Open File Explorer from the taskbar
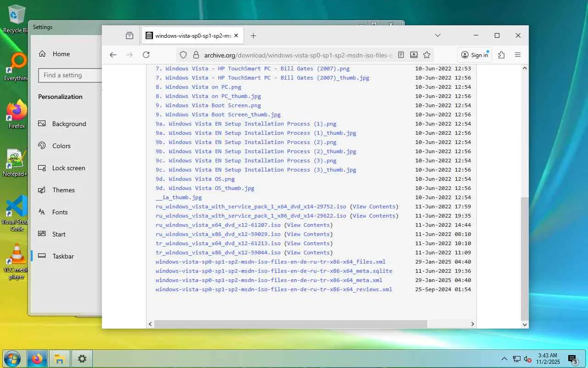 click(60, 359)
